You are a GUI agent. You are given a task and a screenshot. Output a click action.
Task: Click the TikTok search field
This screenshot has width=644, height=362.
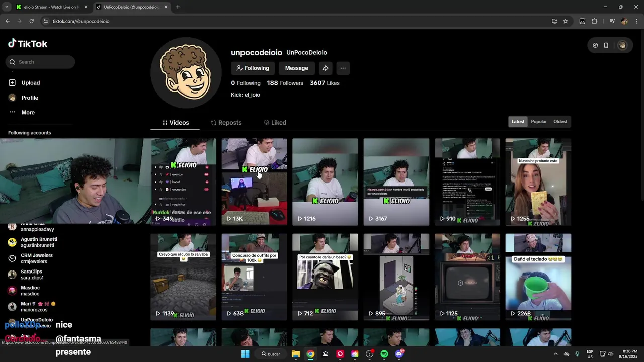(x=40, y=62)
